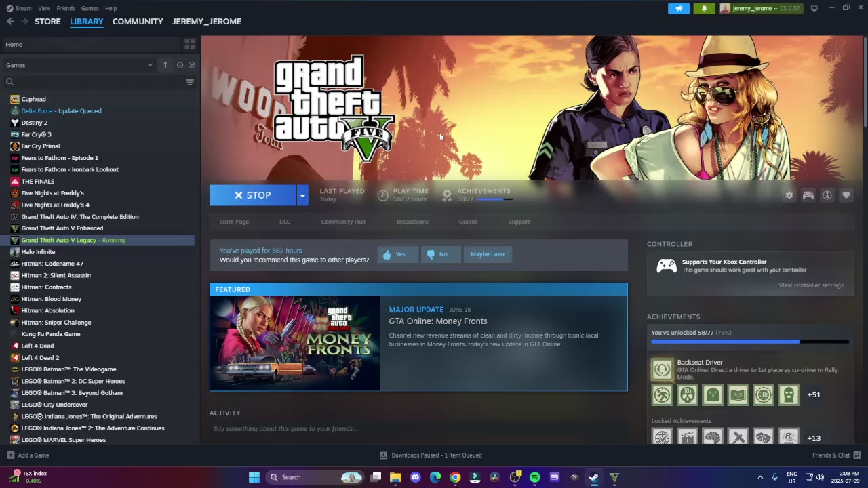Add game to favorites heart icon

[x=846, y=195]
